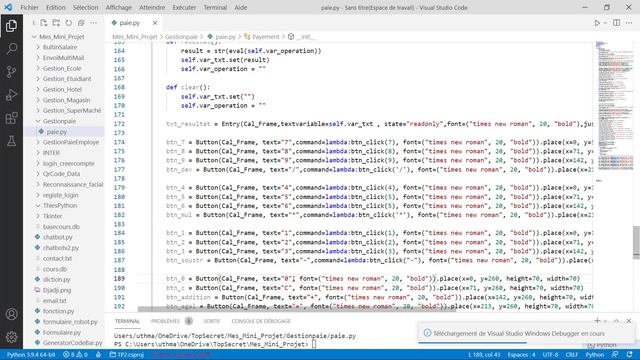Expand the Gestion_Magasin folder
This screenshot has width=640, height=360.
pyautogui.click(x=67, y=100)
